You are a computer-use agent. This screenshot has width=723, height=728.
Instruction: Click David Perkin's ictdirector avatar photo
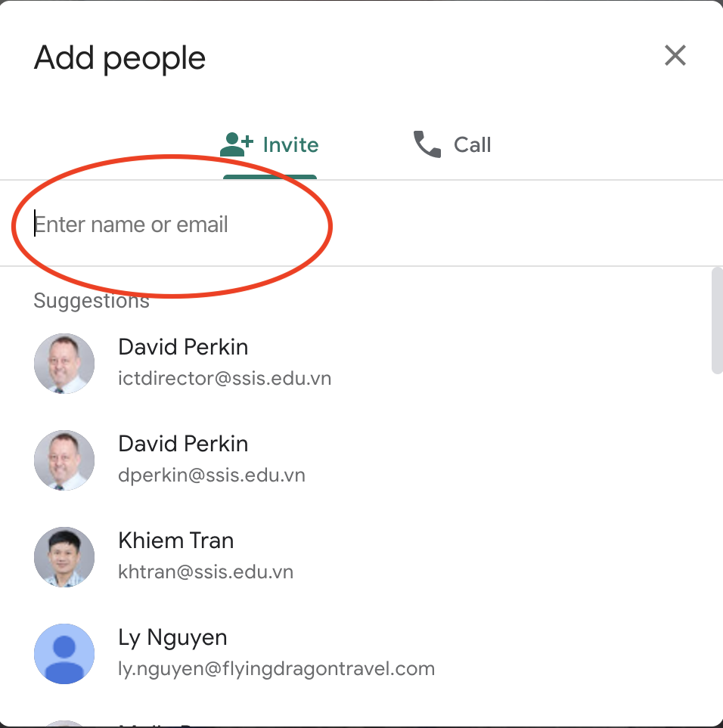pyautogui.click(x=64, y=364)
